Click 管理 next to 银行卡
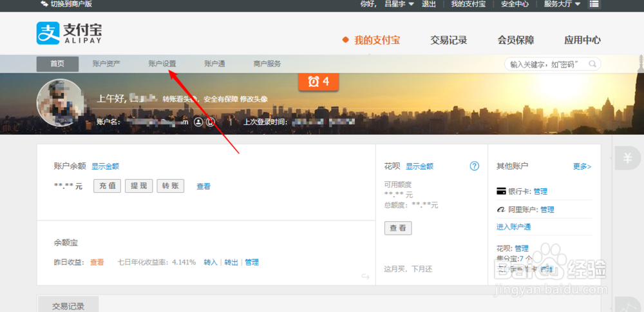644x312 pixels. click(x=540, y=191)
